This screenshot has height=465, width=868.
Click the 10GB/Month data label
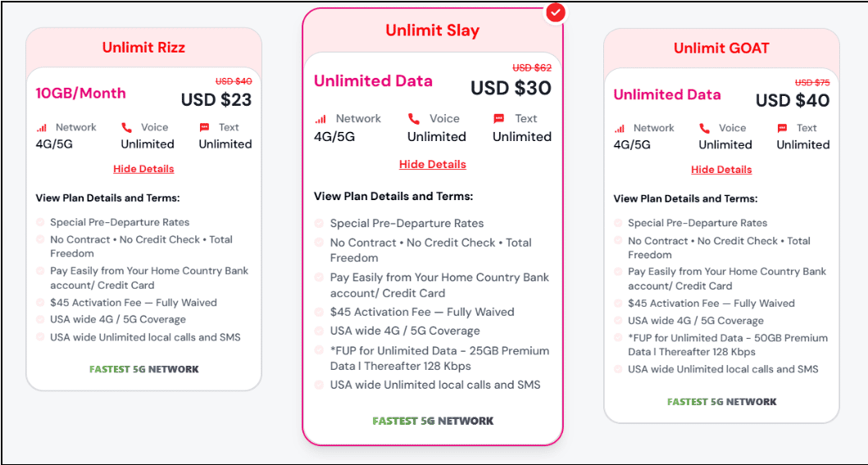80,93
